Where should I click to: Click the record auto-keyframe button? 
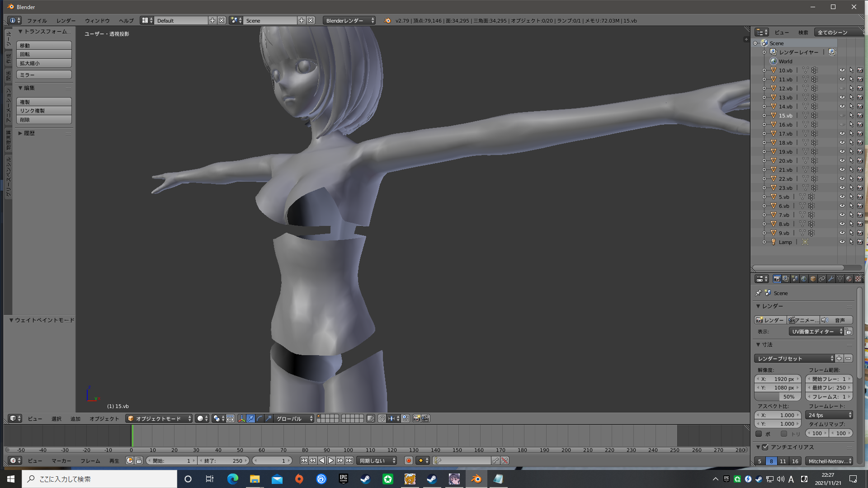(409, 460)
